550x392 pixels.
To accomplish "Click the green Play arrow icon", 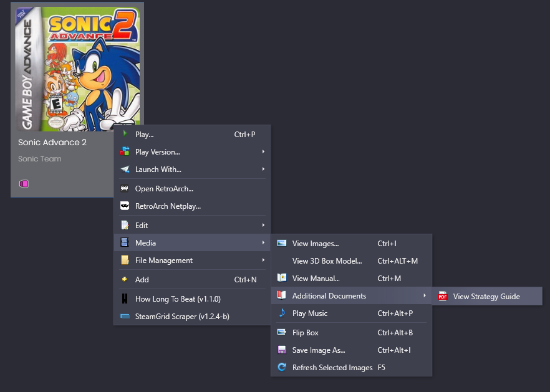I will click(125, 133).
